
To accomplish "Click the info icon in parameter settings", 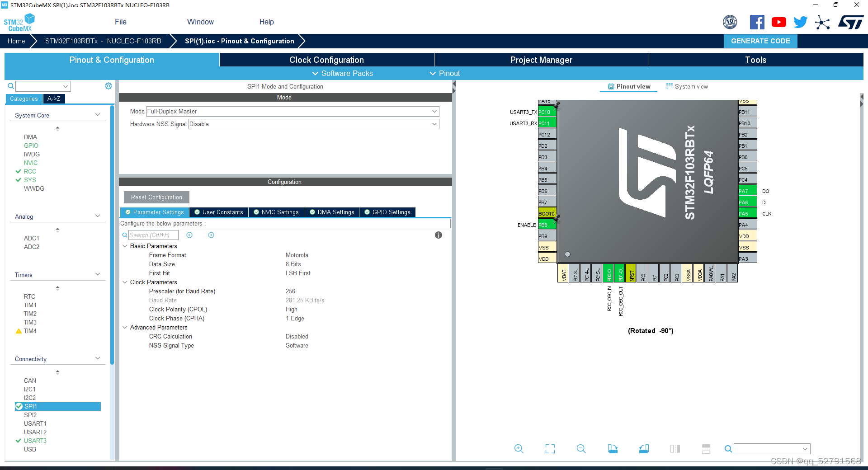I will click(438, 235).
